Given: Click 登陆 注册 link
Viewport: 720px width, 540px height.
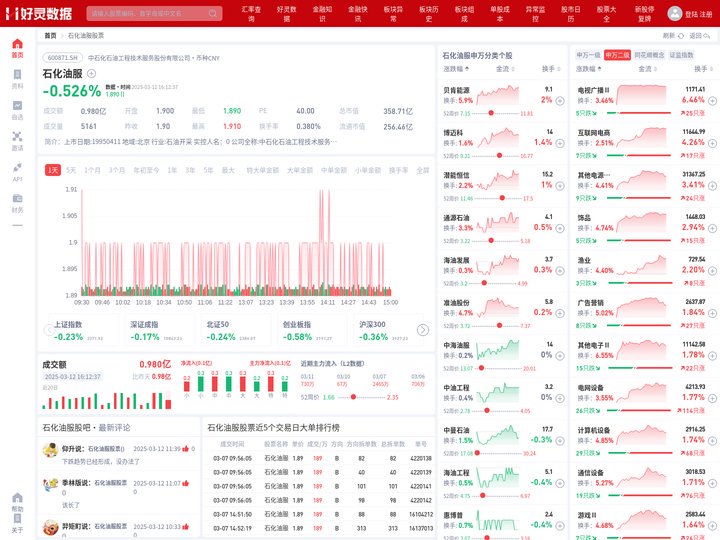Looking at the screenshot, I should [x=698, y=14].
